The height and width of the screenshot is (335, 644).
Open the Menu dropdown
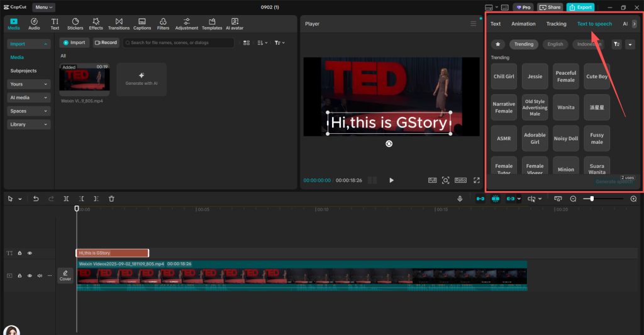point(43,8)
